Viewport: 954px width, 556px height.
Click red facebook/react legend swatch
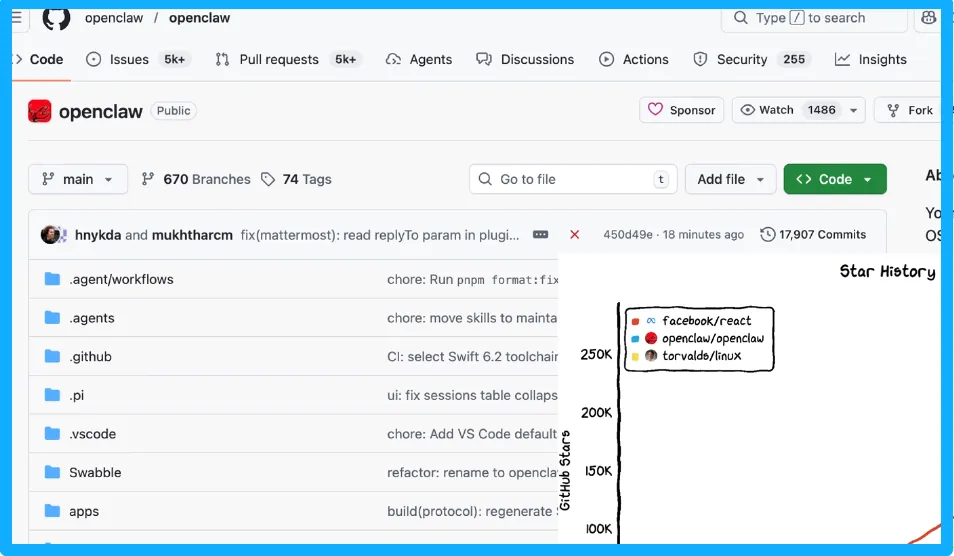pyautogui.click(x=635, y=321)
